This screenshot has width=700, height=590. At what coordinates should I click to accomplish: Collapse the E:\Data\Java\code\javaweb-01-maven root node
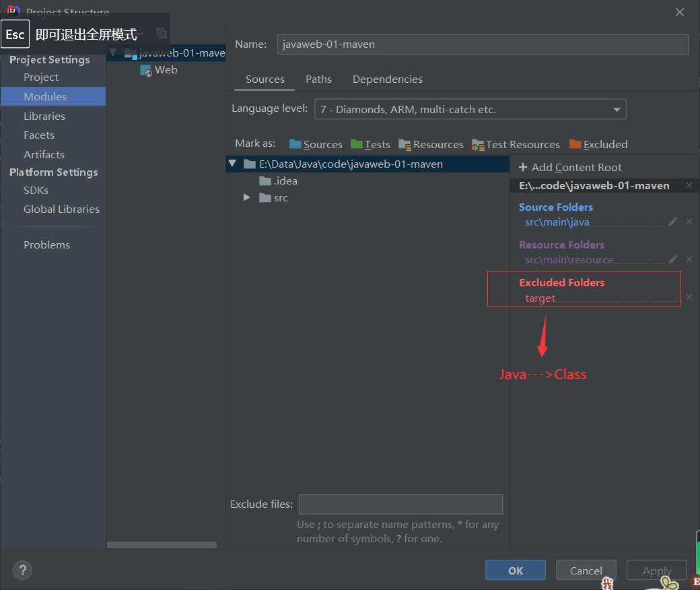pyautogui.click(x=232, y=164)
